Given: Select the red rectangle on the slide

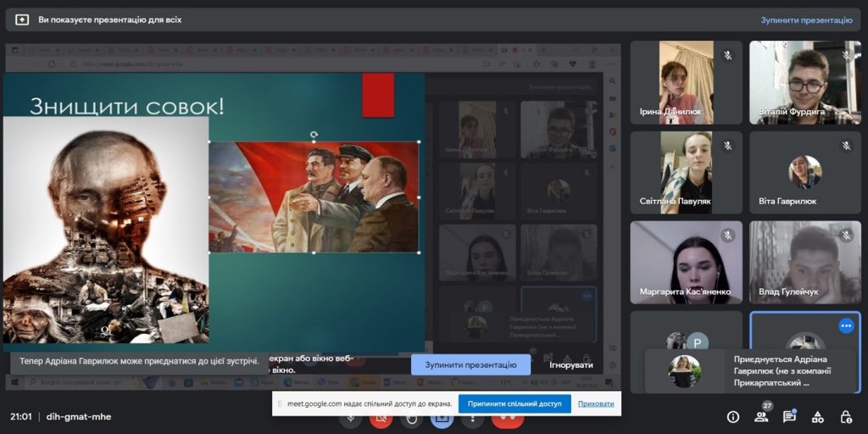Looking at the screenshot, I should click(x=378, y=94).
